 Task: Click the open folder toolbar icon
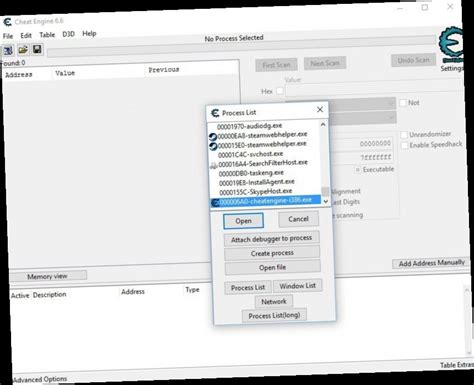coord(23,50)
